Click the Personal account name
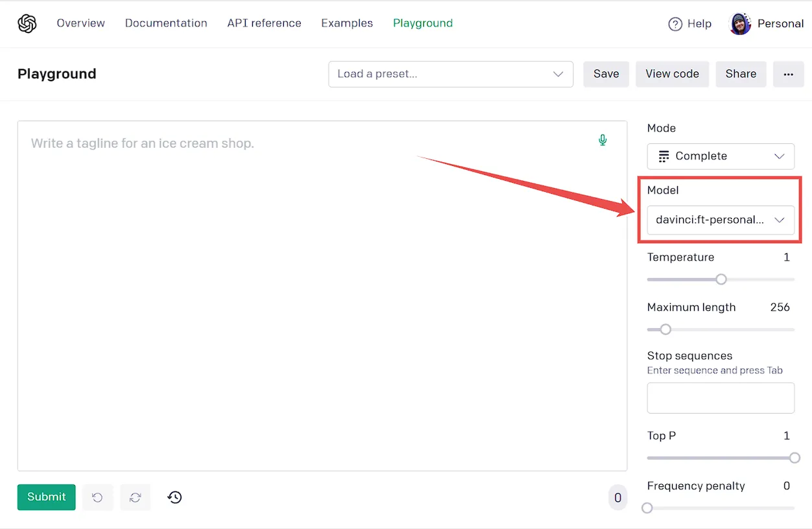The image size is (812, 529). pos(780,24)
